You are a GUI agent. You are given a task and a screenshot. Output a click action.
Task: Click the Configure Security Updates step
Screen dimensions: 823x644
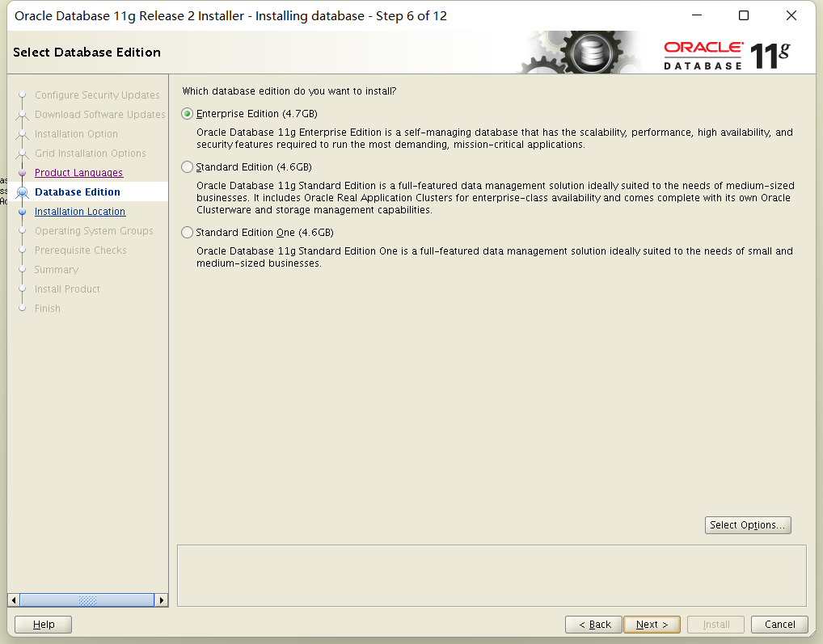click(97, 95)
